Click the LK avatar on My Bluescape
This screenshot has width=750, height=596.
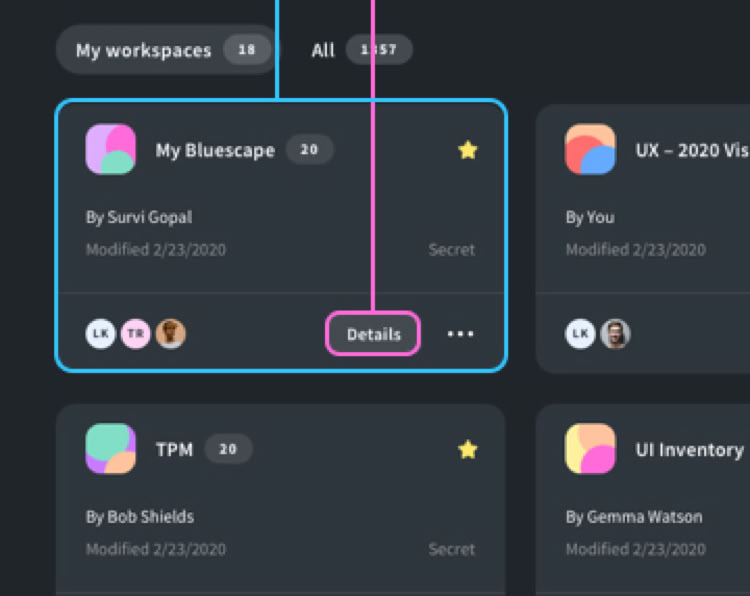coord(101,334)
